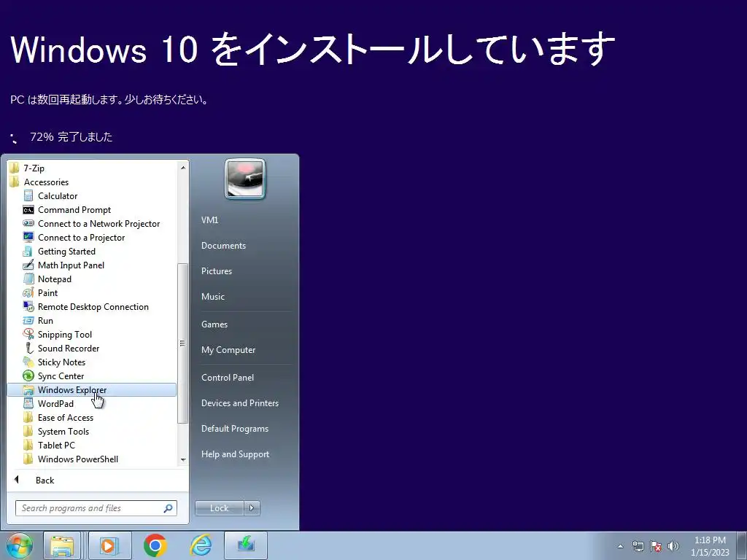Click the programs list scroll up arrow

click(183, 167)
